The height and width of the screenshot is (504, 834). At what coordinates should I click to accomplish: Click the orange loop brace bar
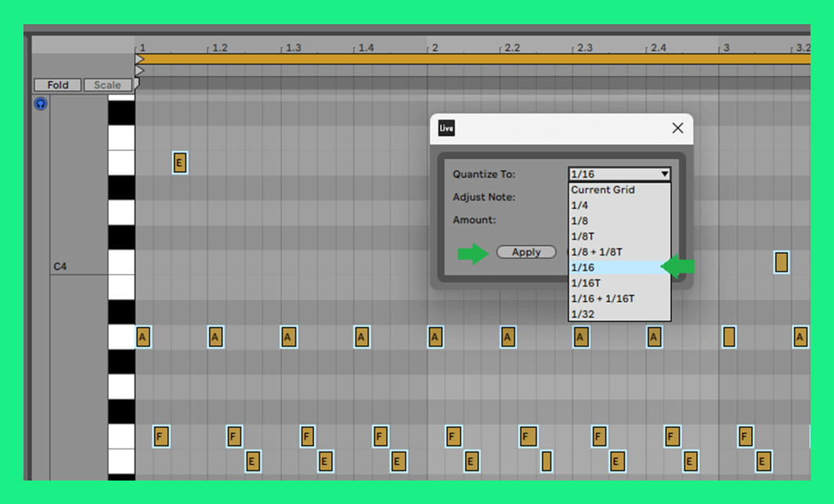[x=470, y=59]
